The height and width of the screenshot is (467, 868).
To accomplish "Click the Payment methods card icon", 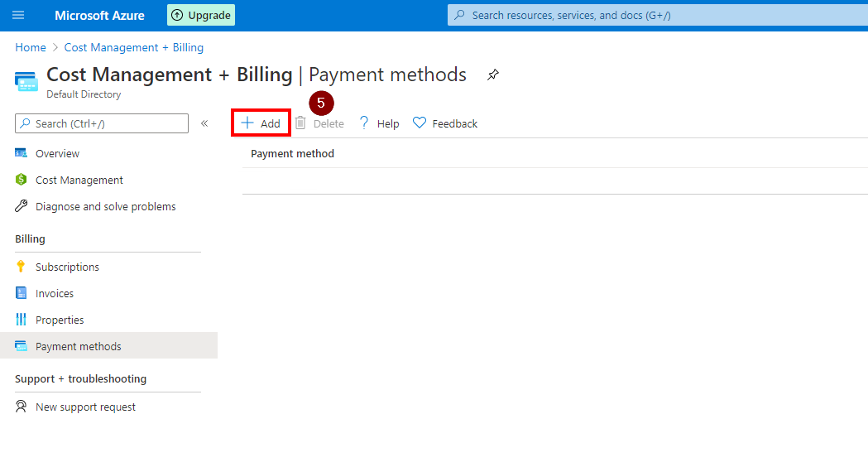I will click(21, 346).
